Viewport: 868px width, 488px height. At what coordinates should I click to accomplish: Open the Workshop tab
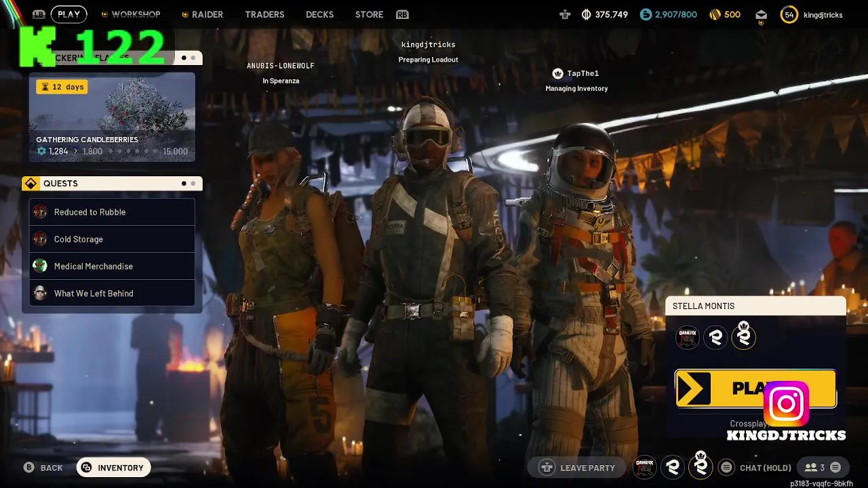(x=136, y=14)
